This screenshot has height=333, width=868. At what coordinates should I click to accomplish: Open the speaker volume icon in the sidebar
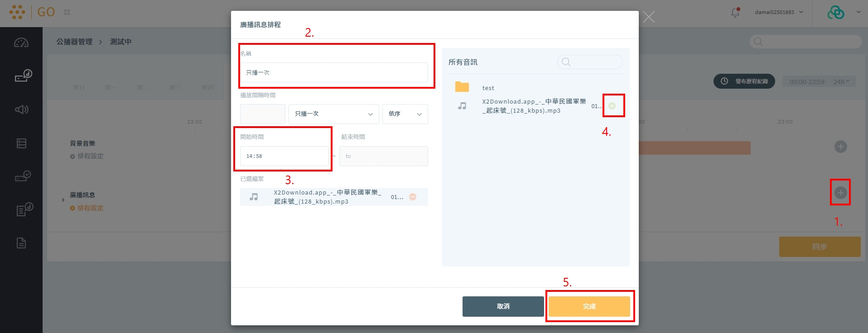click(x=21, y=109)
